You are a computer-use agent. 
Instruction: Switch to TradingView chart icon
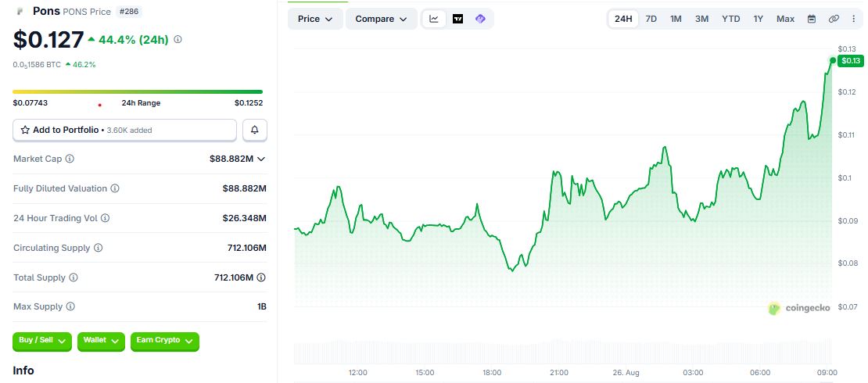[457, 19]
